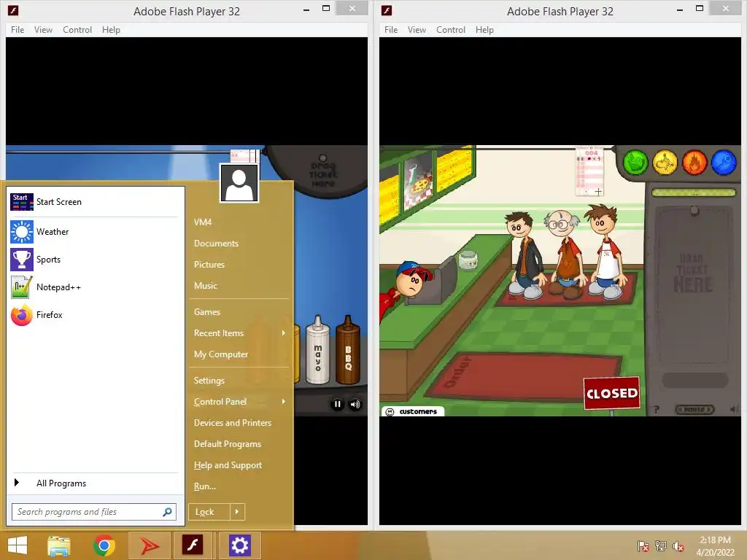Click the blue station button in right game
The image size is (747, 560).
point(724,162)
